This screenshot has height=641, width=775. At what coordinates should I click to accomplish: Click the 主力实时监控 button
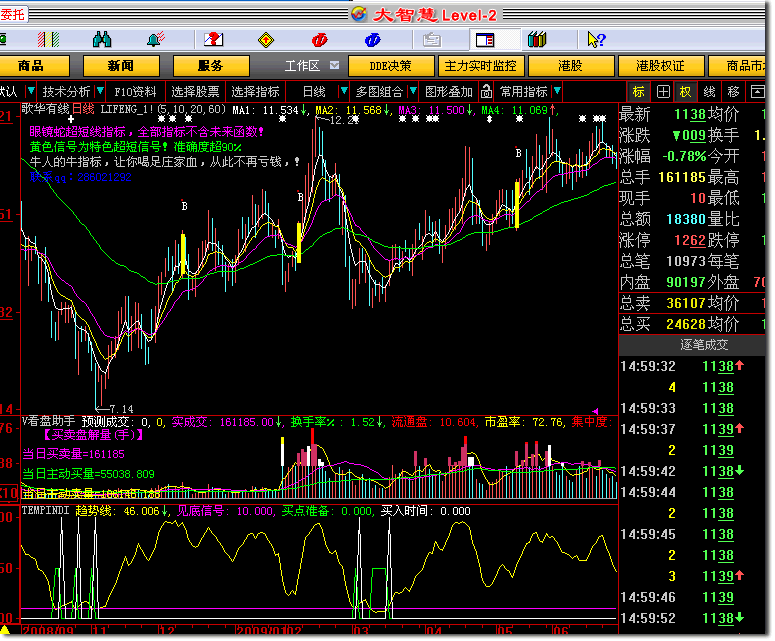(480, 66)
